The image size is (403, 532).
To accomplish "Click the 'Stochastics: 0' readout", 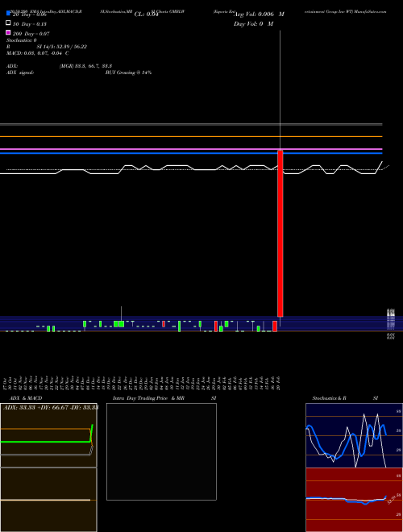I will click(x=22, y=40).
